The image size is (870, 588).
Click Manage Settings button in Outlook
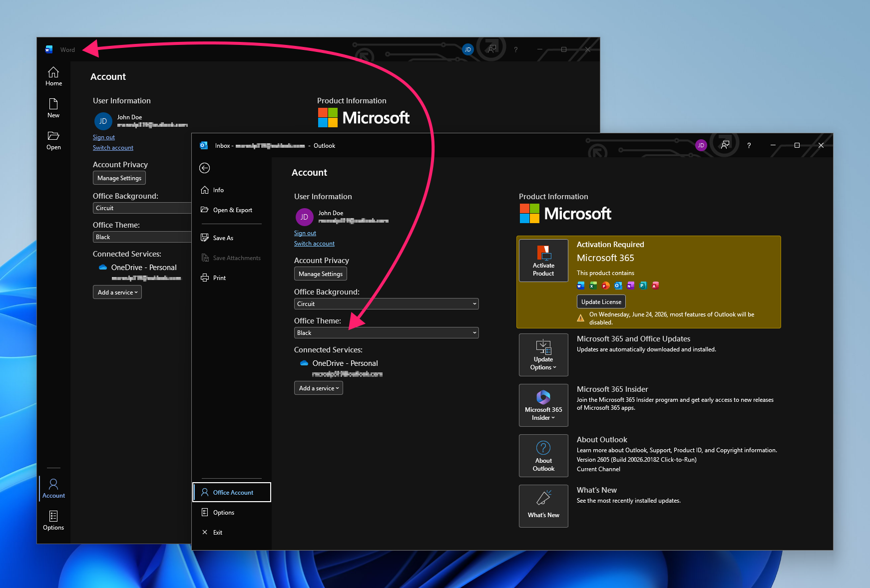tap(321, 274)
